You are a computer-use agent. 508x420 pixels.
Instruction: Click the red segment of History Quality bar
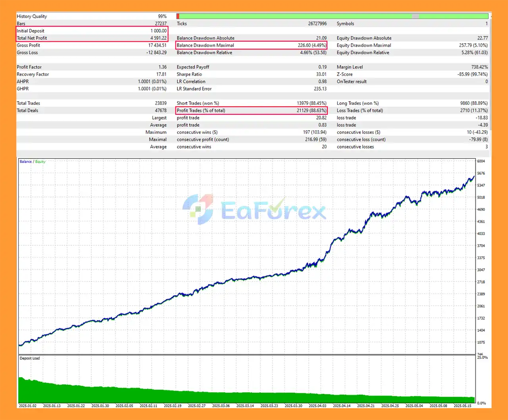(178, 16)
